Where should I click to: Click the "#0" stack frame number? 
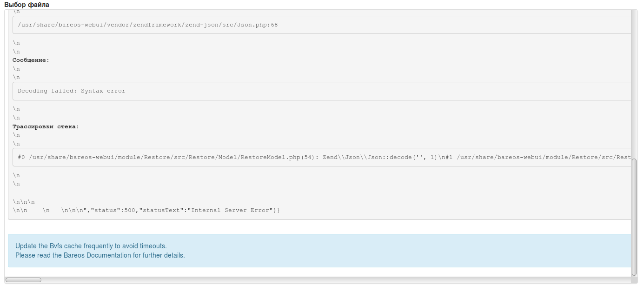[22, 157]
